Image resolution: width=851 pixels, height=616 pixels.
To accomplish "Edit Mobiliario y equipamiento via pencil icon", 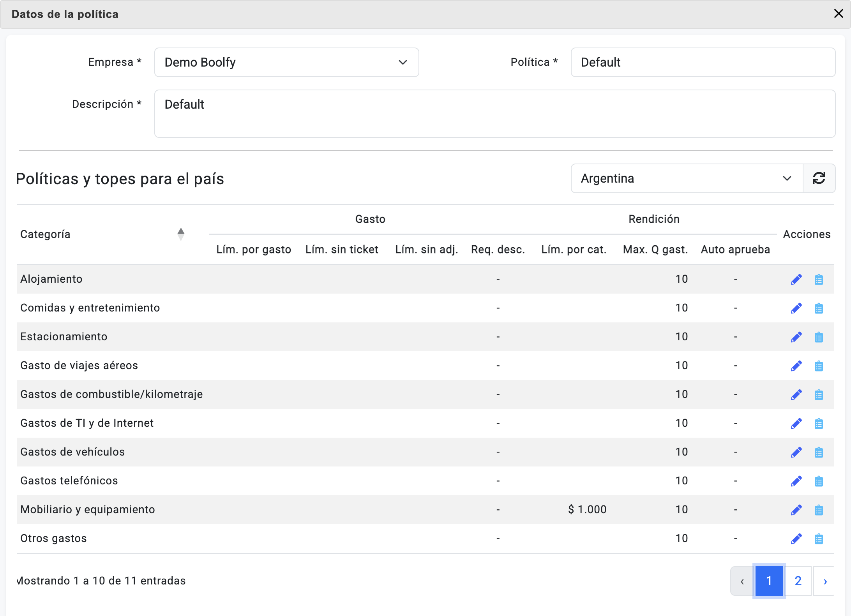I will [x=796, y=510].
